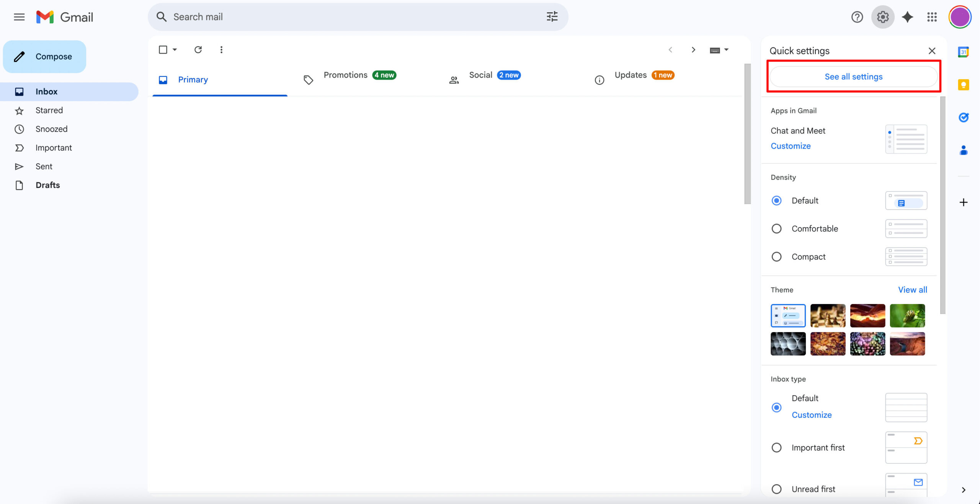
Task: Close the Quick settings panel
Action: tap(932, 51)
